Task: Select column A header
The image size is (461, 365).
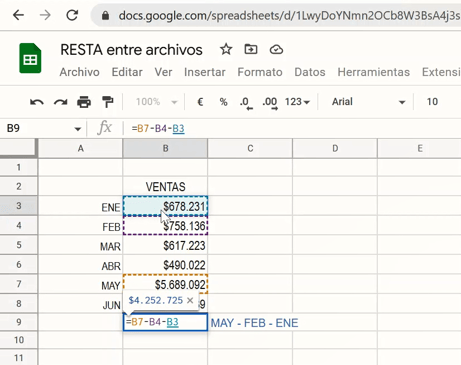Action: pyautogui.click(x=80, y=148)
